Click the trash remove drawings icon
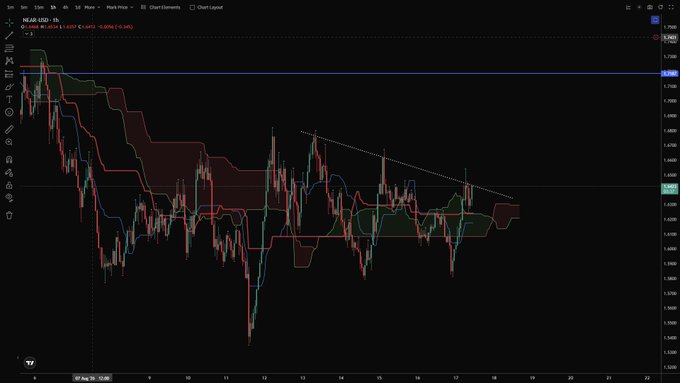Viewport: 680px width, 383px height. tap(9, 215)
